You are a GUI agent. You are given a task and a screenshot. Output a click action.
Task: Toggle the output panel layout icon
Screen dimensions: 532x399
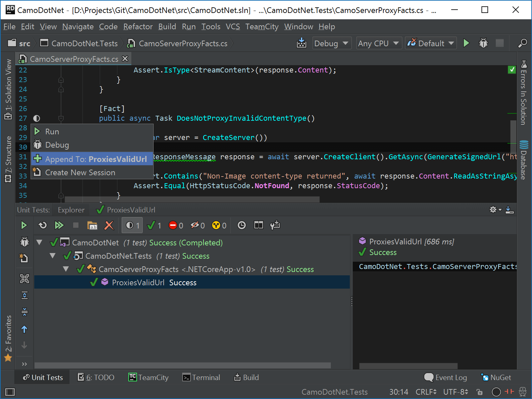tap(258, 225)
